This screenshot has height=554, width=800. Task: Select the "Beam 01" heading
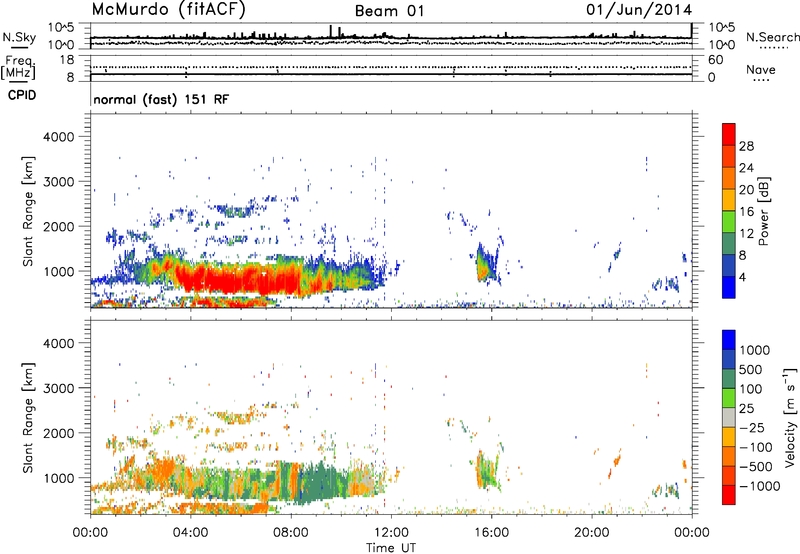(x=389, y=11)
